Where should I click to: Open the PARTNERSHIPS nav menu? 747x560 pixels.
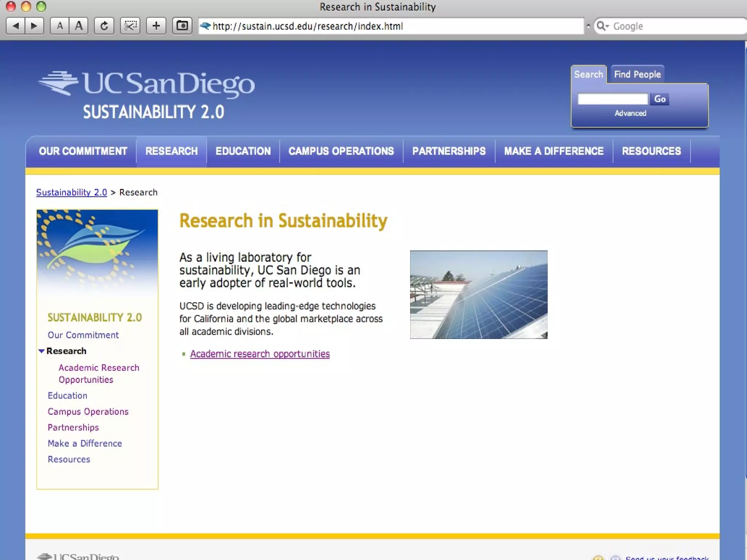[449, 151]
